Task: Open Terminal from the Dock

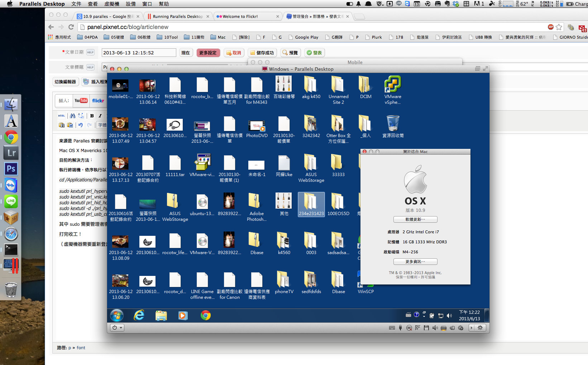Action: [x=11, y=250]
